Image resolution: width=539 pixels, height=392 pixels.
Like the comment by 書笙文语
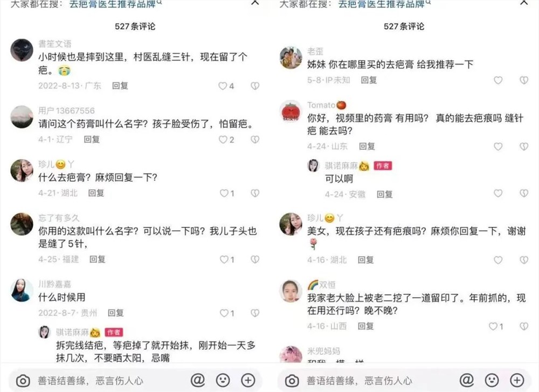[x=223, y=86]
